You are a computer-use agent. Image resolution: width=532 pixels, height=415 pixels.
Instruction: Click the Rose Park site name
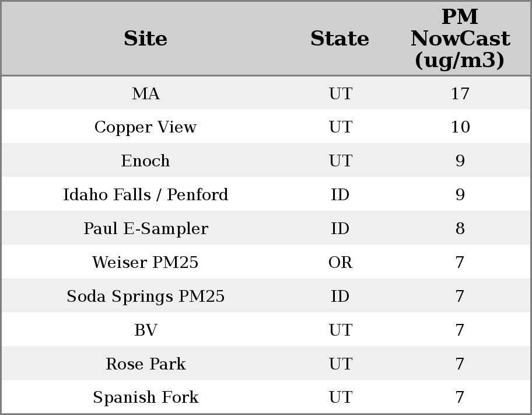[145, 364]
